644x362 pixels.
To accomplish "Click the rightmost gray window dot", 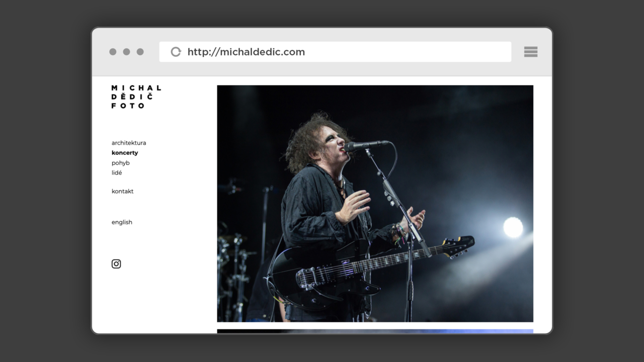I will tap(140, 52).
